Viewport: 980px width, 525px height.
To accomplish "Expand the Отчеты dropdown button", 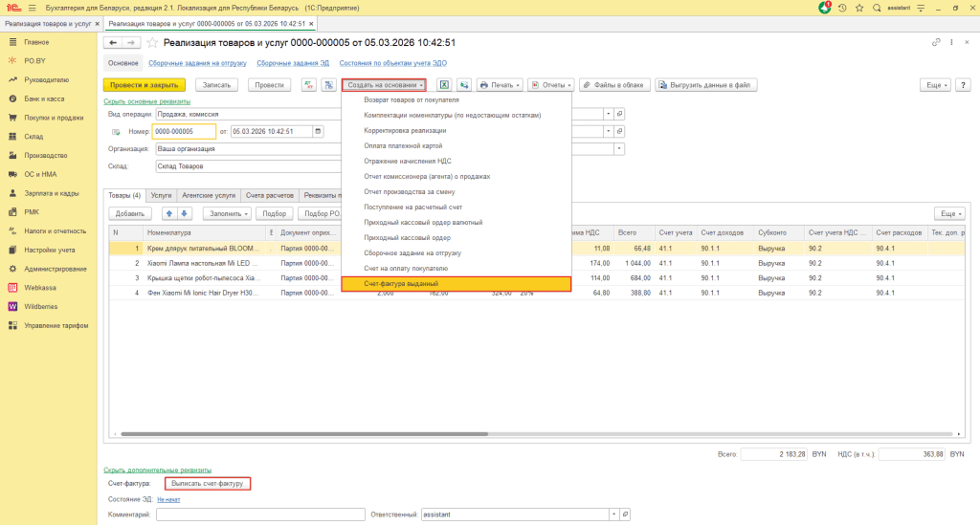I will pyautogui.click(x=550, y=85).
